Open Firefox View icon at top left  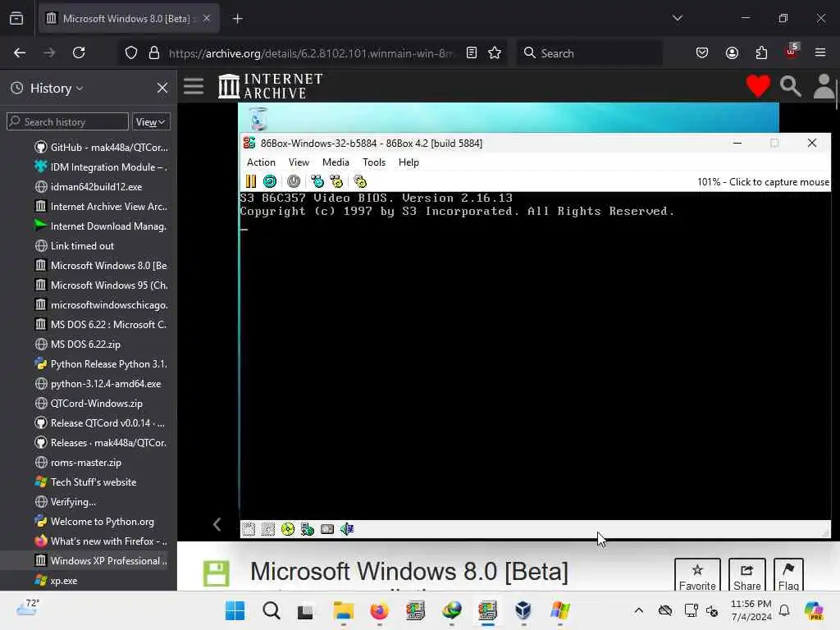coord(16,19)
